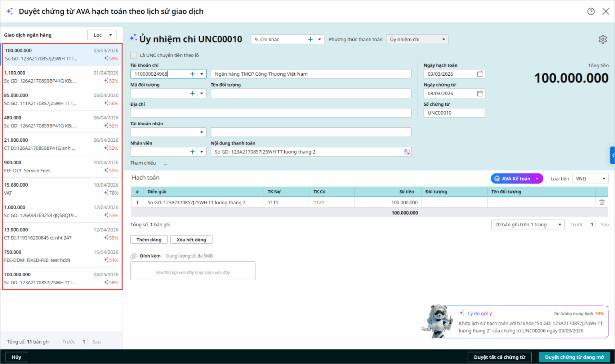The image size is (615, 364).
Task: Select transaction 900.000 FEE-DLY Service Fees
Action: [x=62, y=167]
